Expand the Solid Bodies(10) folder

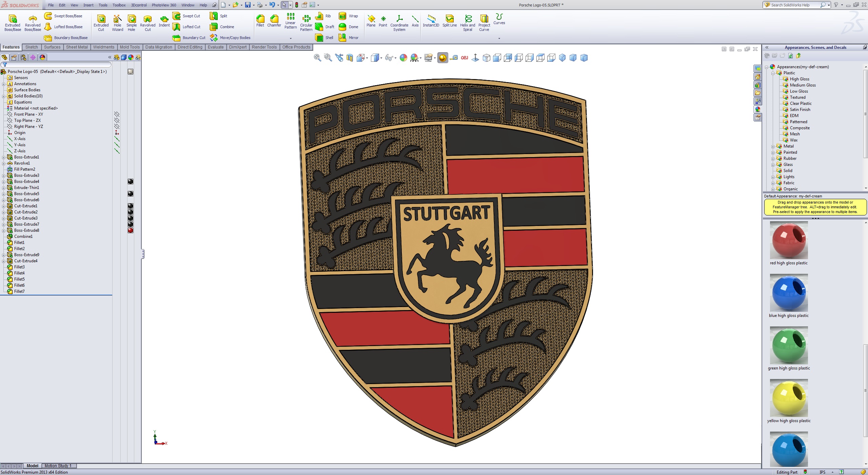click(4, 96)
